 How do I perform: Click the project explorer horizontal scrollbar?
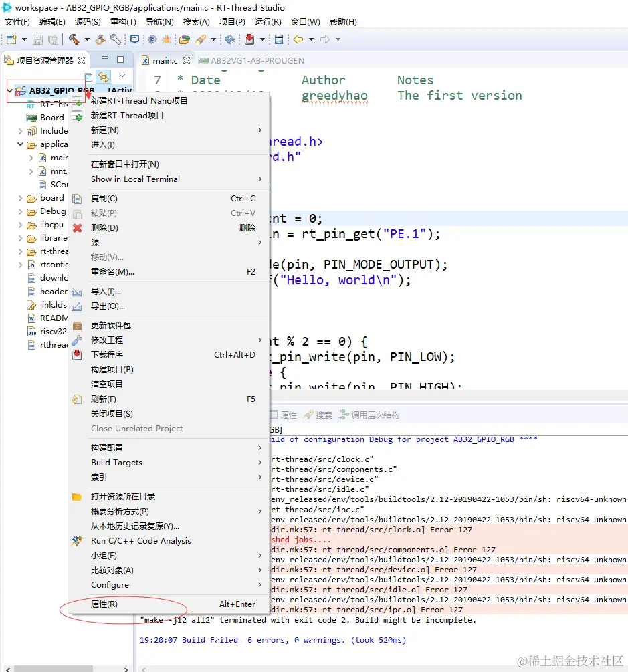[53, 669]
